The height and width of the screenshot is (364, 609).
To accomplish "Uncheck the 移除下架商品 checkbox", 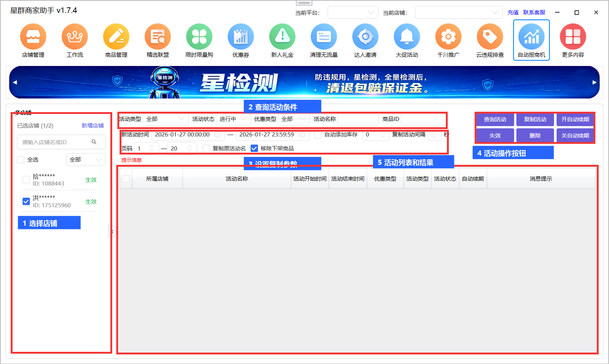I will point(254,148).
